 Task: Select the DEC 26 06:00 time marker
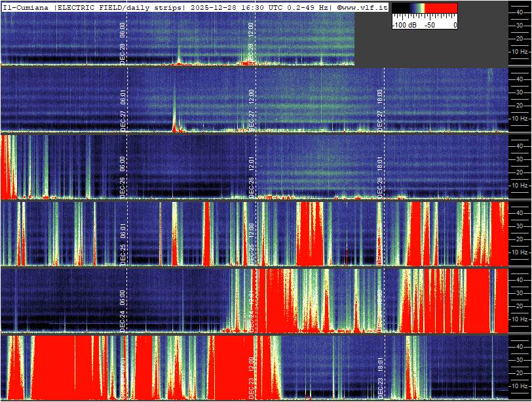(123, 177)
